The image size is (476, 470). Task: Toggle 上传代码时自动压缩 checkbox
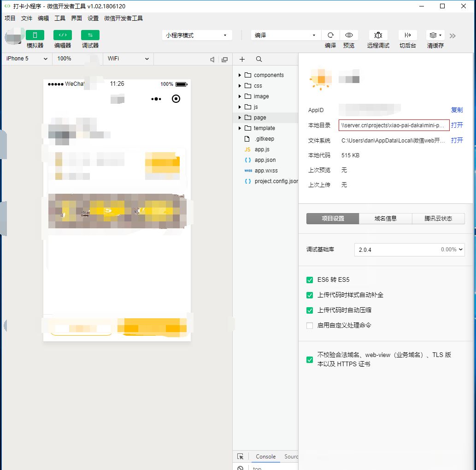click(310, 310)
